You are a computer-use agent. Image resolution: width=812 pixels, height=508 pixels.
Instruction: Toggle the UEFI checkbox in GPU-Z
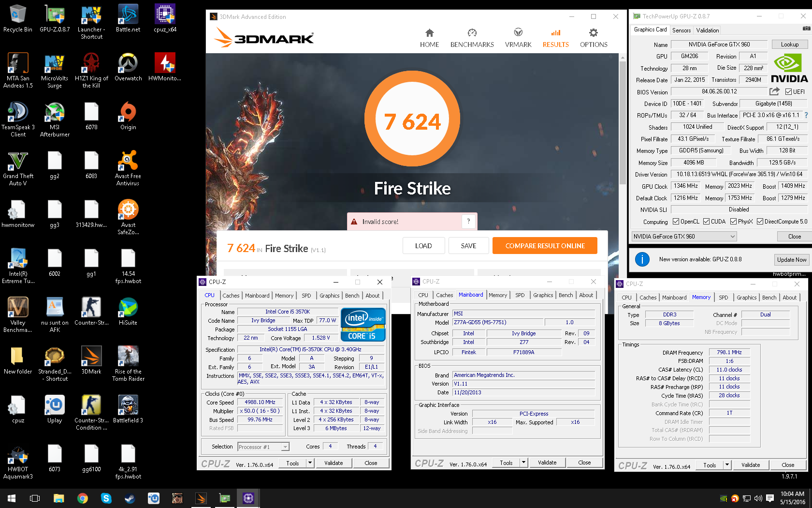click(x=788, y=91)
